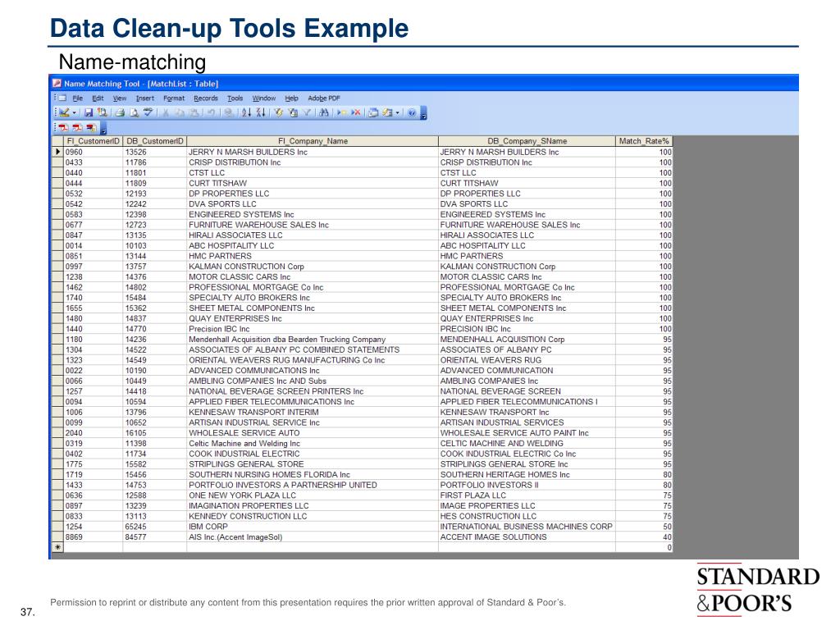Open the Edit menu
840x630 pixels.
(x=98, y=98)
